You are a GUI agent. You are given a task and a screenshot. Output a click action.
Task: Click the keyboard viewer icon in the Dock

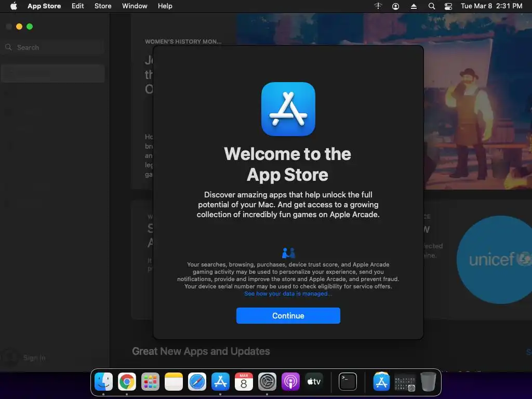click(405, 383)
